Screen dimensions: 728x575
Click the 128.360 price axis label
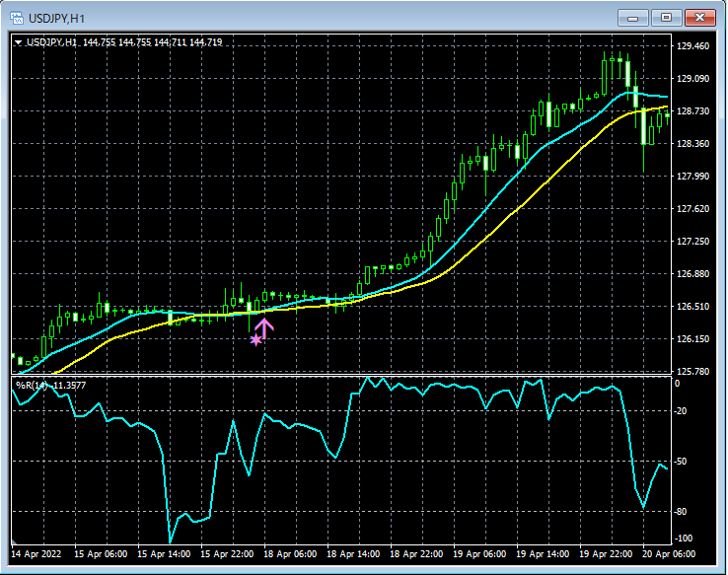[x=692, y=143]
